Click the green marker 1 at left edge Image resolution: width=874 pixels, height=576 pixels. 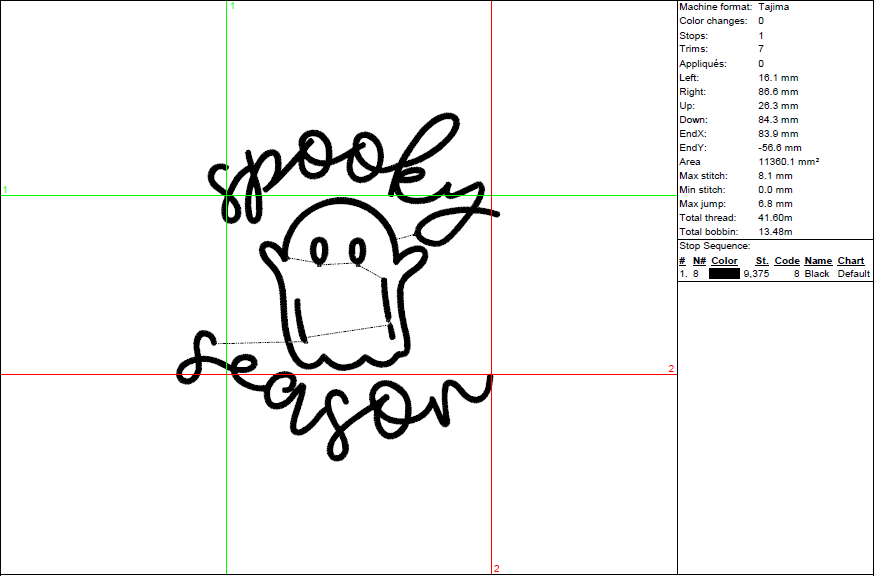click(5, 189)
